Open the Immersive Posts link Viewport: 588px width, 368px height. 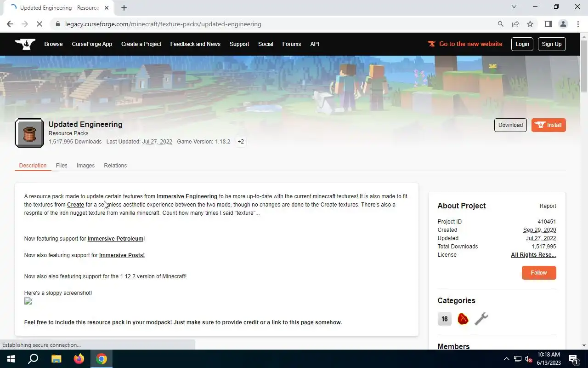coord(122,255)
